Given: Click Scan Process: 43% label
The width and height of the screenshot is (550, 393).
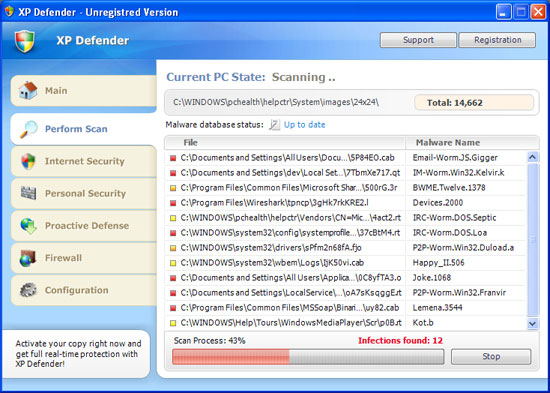Looking at the screenshot, I should click(209, 341).
